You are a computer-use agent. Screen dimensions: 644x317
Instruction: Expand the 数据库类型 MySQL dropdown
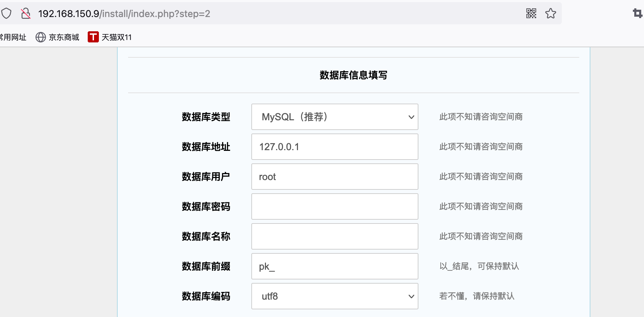click(x=335, y=117)
